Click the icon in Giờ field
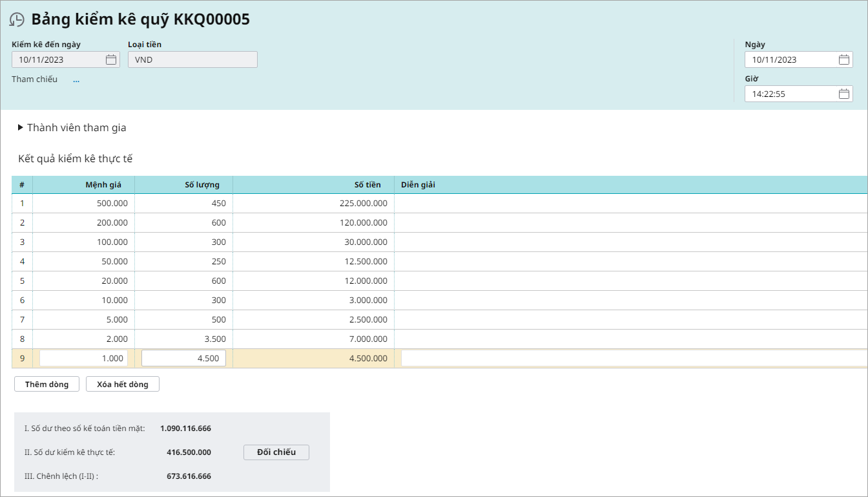 tap(844, 94)
